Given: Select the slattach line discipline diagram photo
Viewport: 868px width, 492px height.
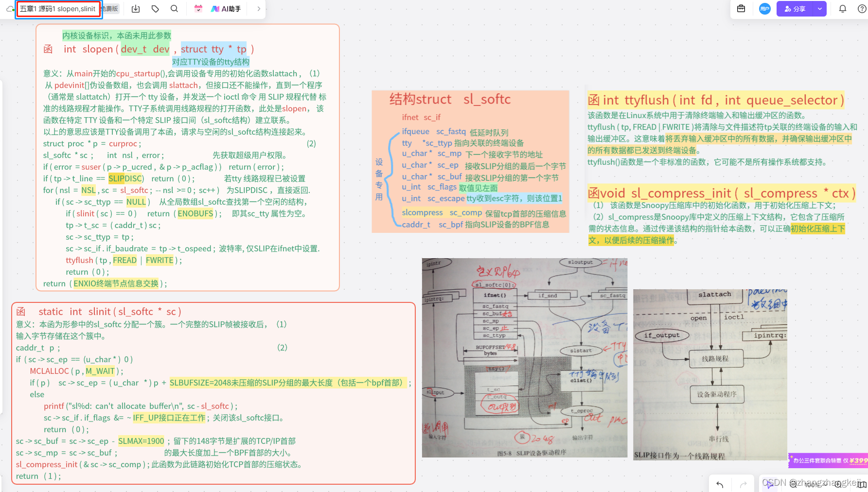Looking at the screenshot, I should [710, 374].
